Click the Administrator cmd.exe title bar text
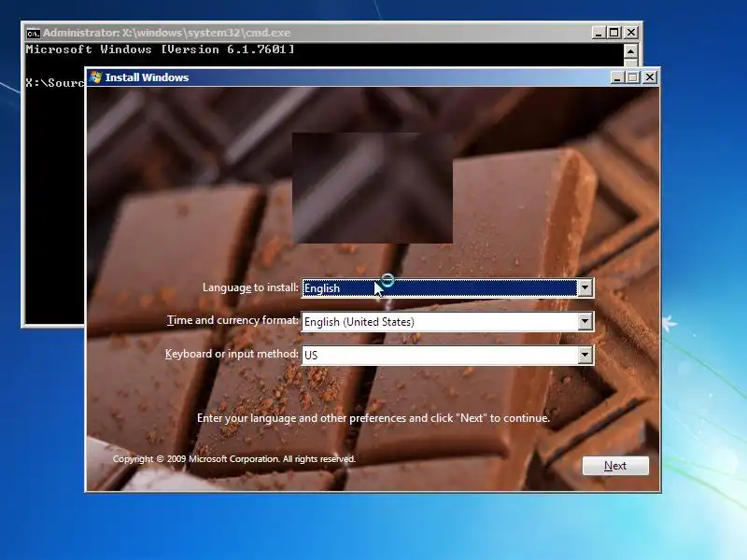The width and height of the screenshot is (747, 560). (167, 33)
